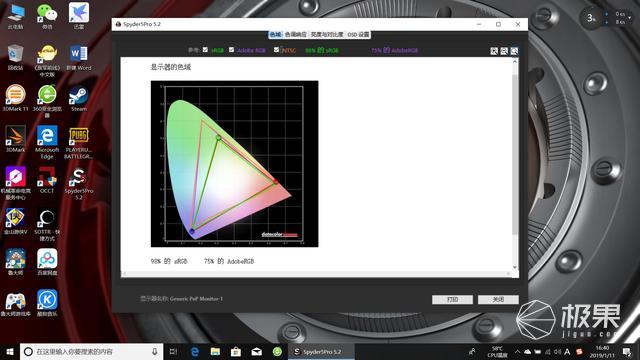Click Spyder5Pro 5.2 taskbar button
The image size is (640, 360).
coord(322,351)
